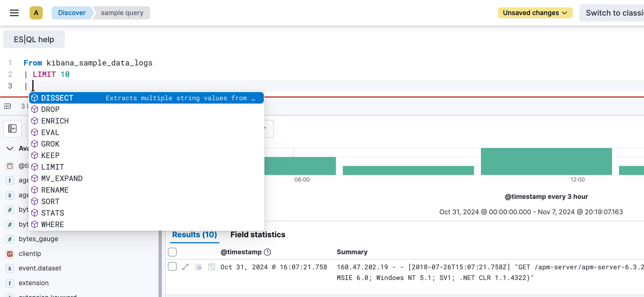This screenshot has width=644, height=297.
Task: Click the document viewer icon on the result row
Action: click(x=212, y=267)
